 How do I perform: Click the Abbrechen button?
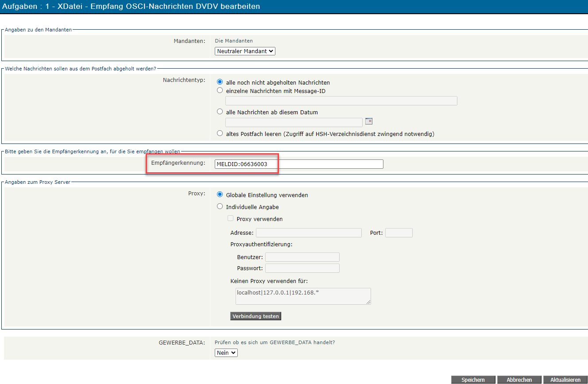click(519, 380)
